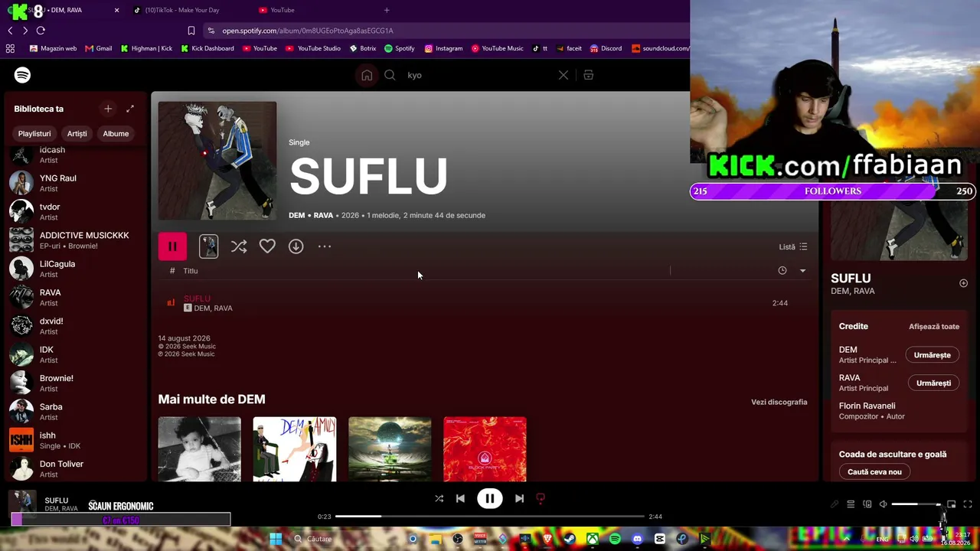
Task: Switch to the TikTok browser tab
Action: click(x=184, y=10)
